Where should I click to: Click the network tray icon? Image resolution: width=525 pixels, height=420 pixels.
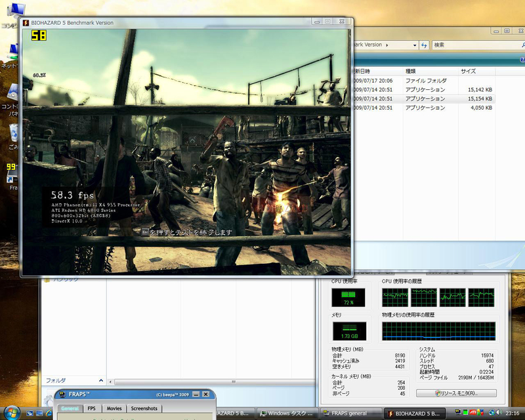pyautogui.click(x=492, y=413)
